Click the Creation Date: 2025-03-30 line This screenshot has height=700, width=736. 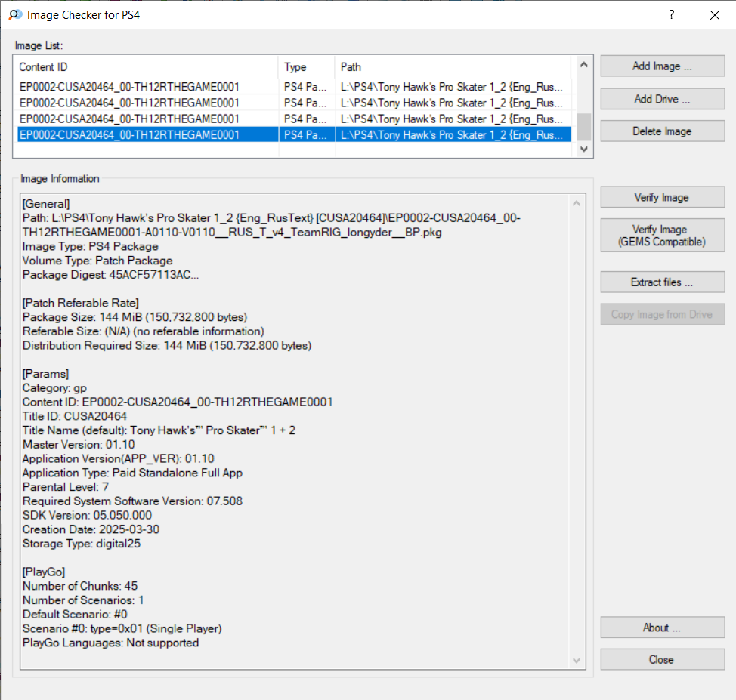point(91,529)
